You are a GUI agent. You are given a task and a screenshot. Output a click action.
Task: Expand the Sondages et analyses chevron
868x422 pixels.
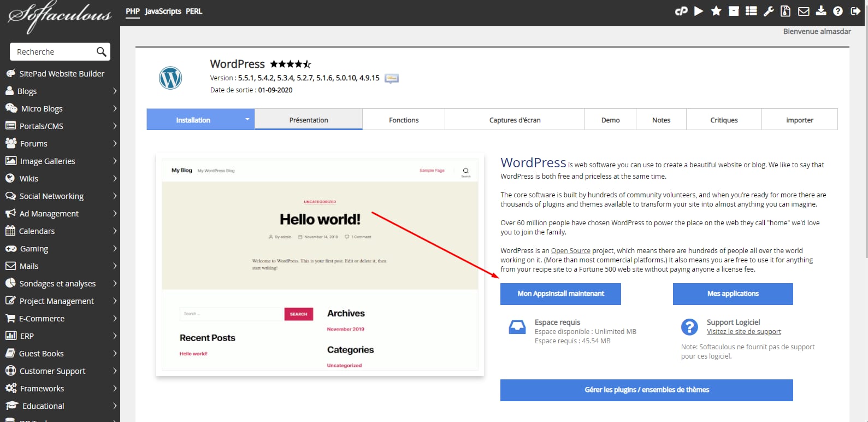(115, 283)
